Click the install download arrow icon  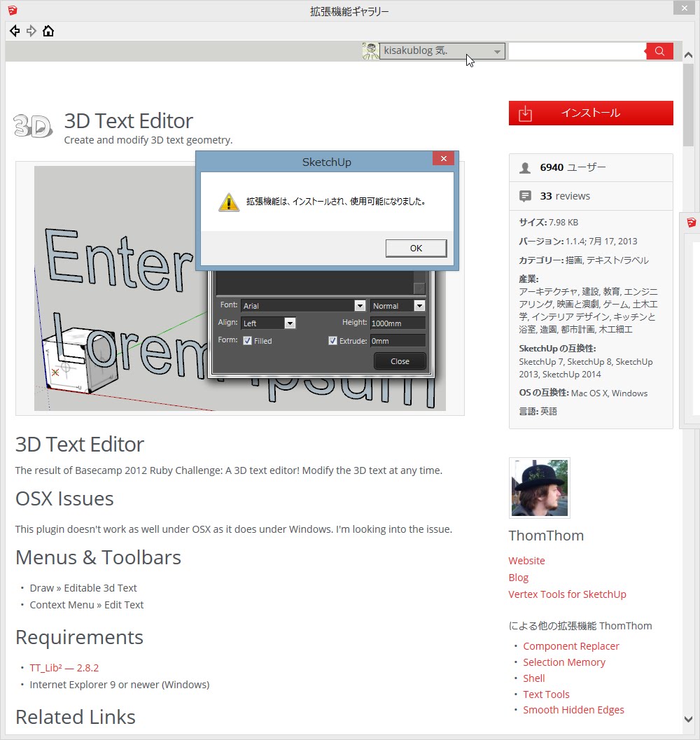[526, 113]
